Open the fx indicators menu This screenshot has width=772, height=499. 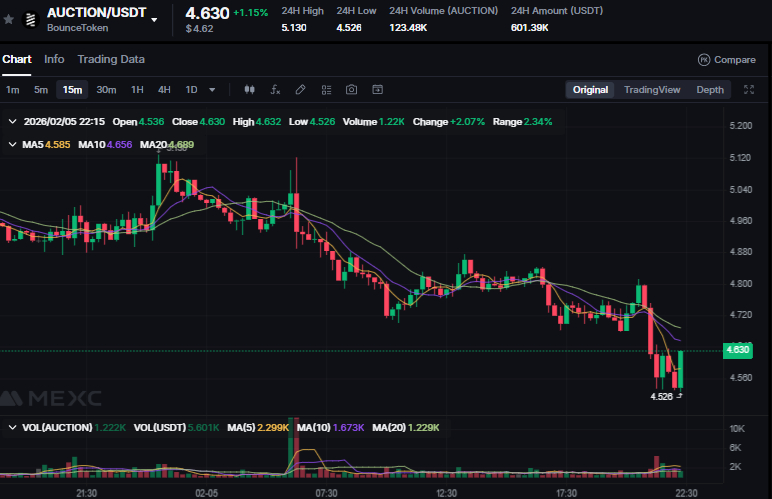pyautogui.click(x=275, y=90)
